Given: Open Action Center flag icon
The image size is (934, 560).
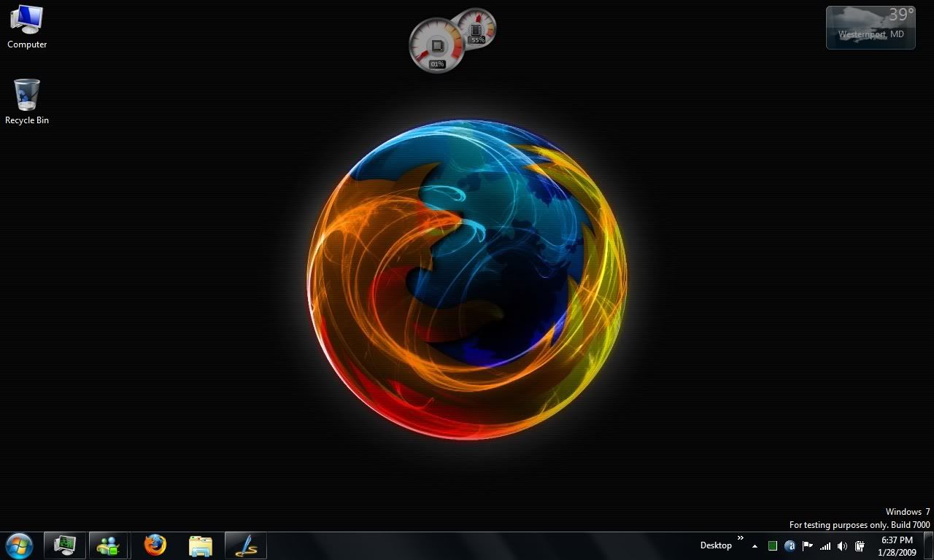Looking at the screenshot, I should pyautogui.click(x=808, y=546).
